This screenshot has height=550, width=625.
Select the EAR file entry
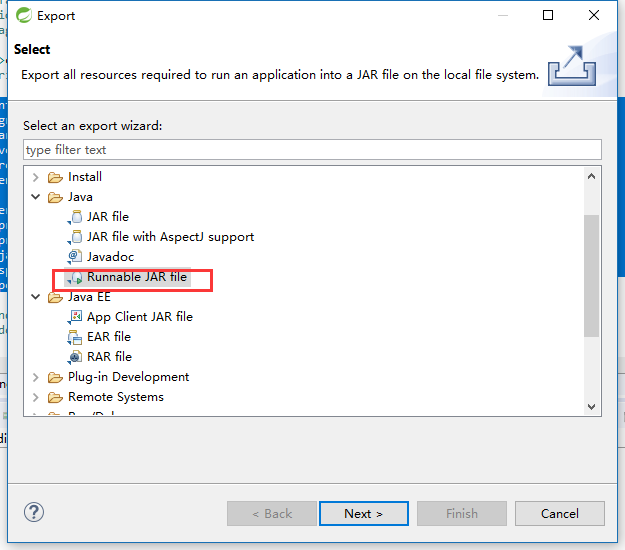109,337
